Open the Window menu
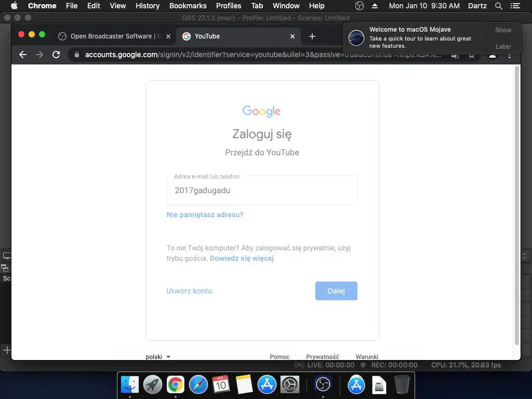 tap(286, 6)
